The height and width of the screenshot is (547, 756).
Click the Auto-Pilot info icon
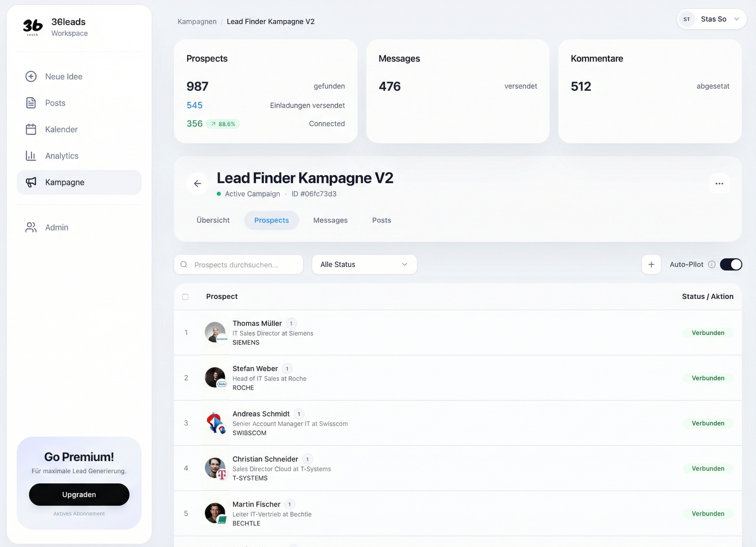pyautogui.click(x=712, y=264)
